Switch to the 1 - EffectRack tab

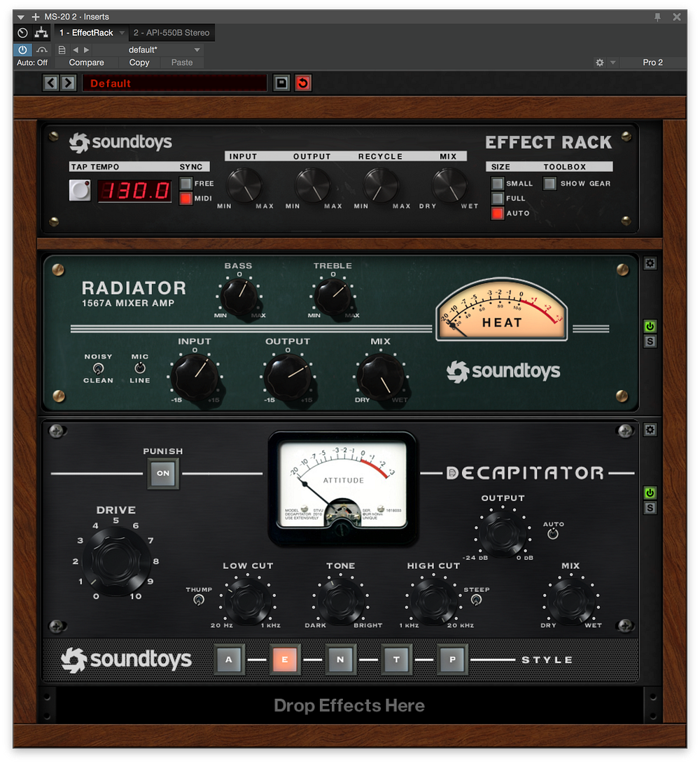(x=86, y=33)
